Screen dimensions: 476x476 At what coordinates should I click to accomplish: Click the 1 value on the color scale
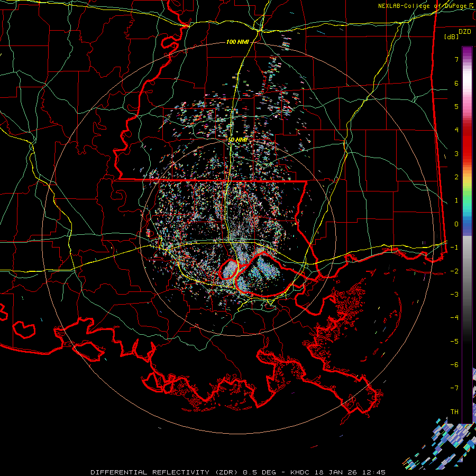tap(456, 200)
